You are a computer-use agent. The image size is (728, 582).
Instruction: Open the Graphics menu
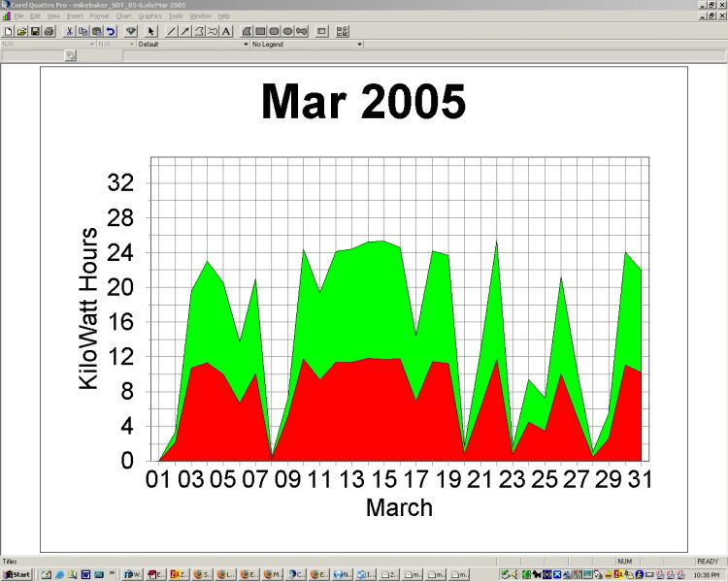[149, 16]
